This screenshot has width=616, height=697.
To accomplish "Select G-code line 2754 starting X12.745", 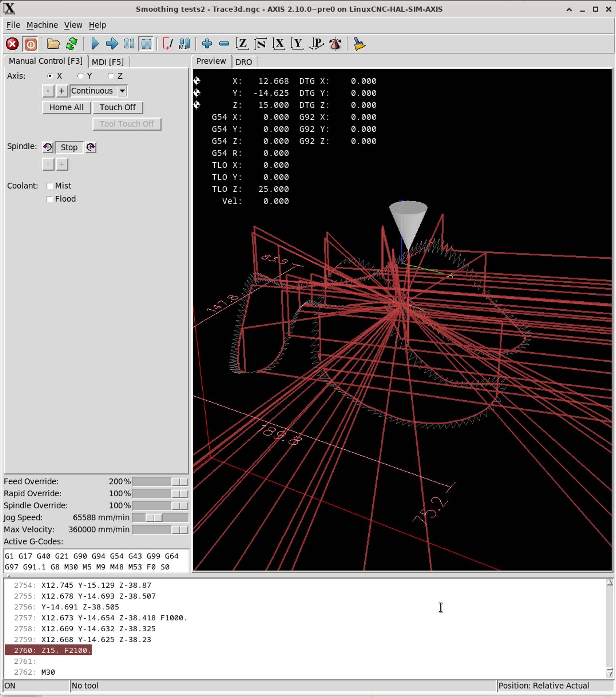I will click(96, 585).
